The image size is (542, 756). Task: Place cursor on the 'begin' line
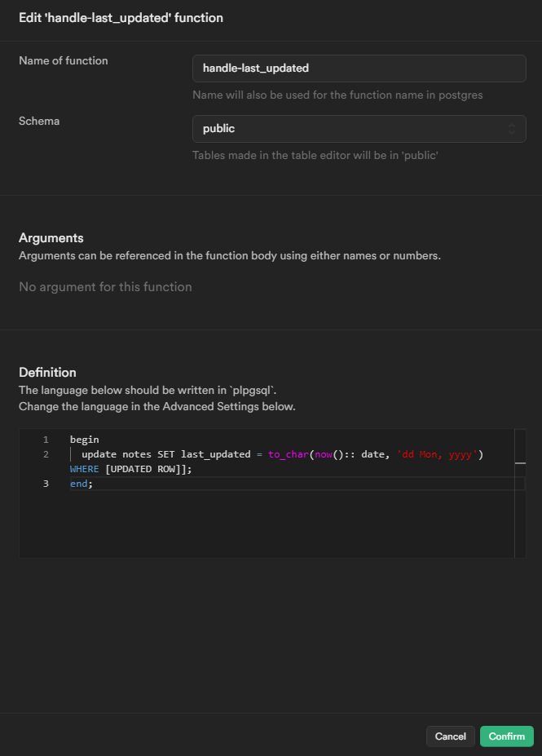84,440
